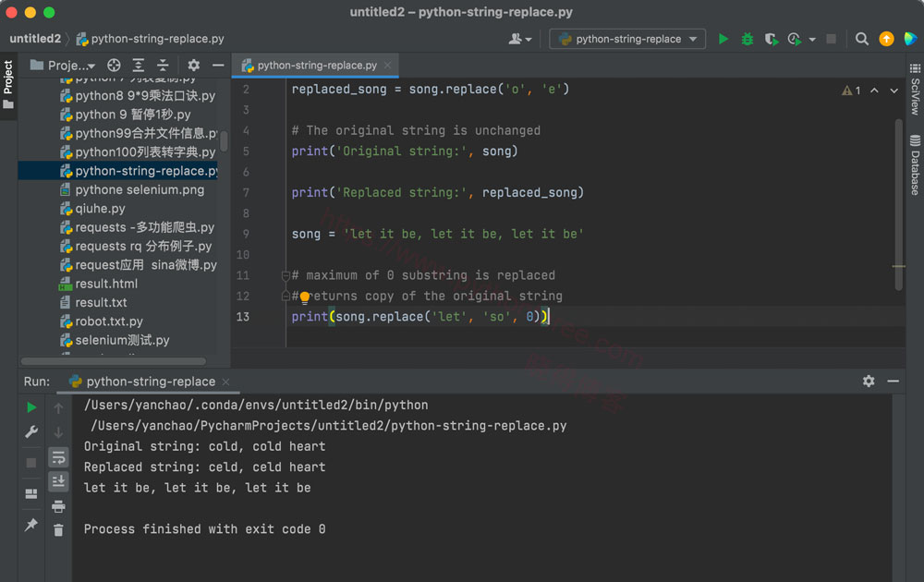
Task: Toggle the fold marker on line 12
Action: pos(286,296)
